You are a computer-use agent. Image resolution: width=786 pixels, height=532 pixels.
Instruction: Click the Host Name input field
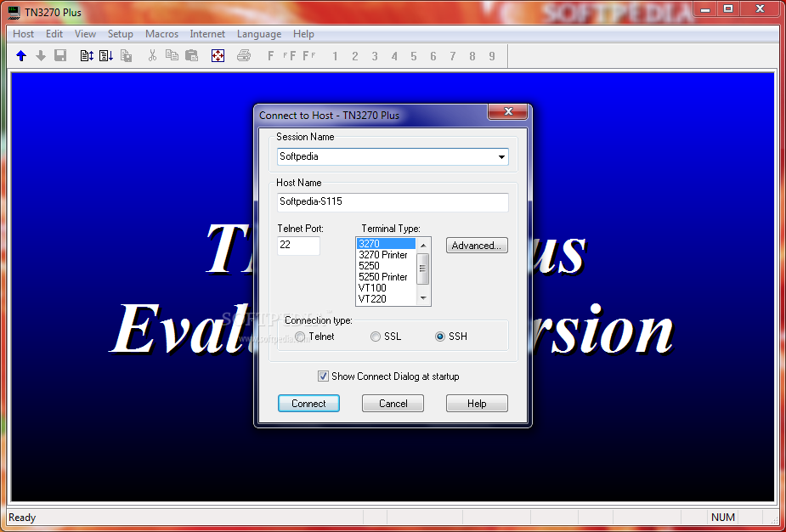click(393, 202)
